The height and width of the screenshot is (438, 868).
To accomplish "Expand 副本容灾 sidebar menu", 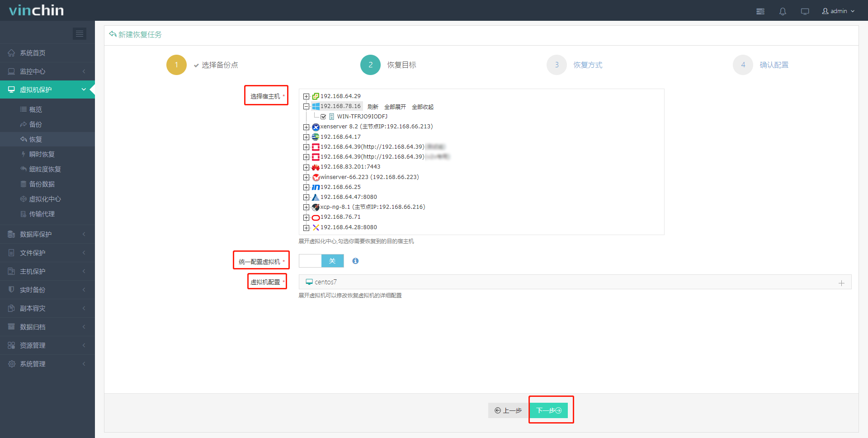I will [x=47, y=308].
